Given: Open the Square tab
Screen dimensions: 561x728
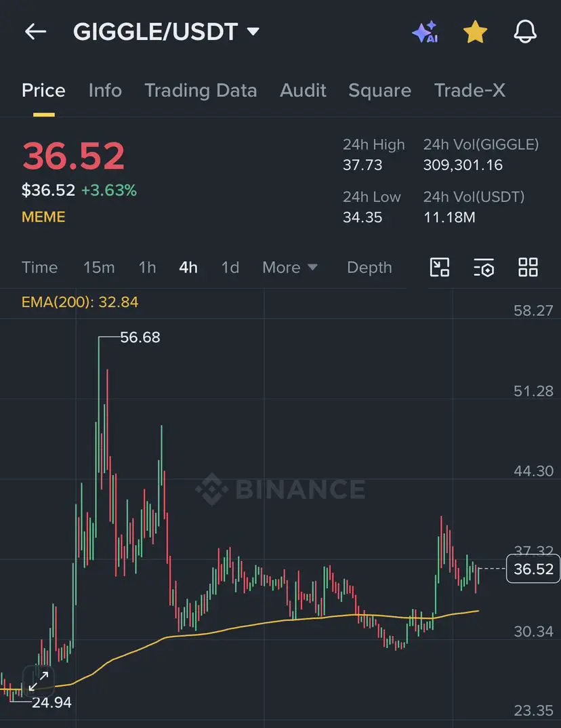Looking at the screenshot, I should pyautogui.click(x=379, y=91).
